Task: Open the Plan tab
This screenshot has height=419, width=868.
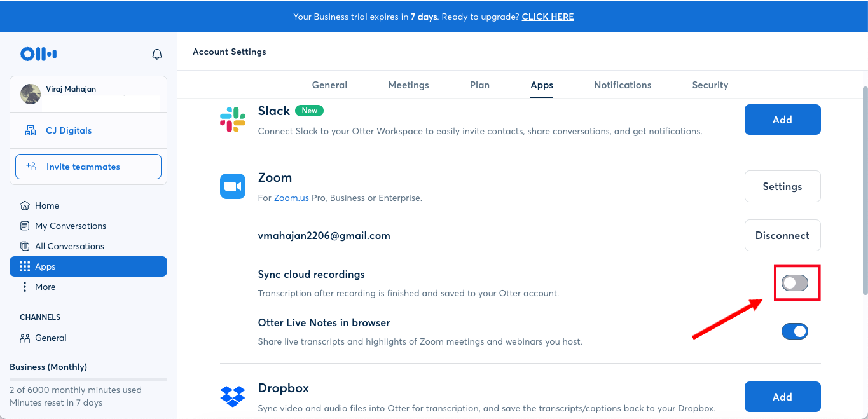Action: click(x=479, y=85)
